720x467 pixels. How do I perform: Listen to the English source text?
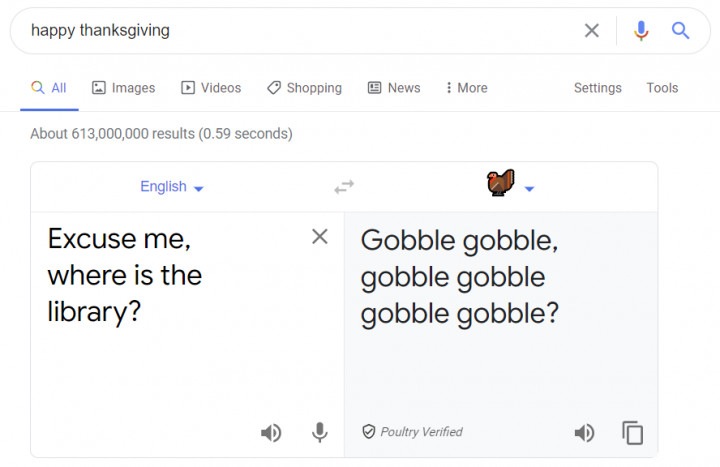click(271, 433)
